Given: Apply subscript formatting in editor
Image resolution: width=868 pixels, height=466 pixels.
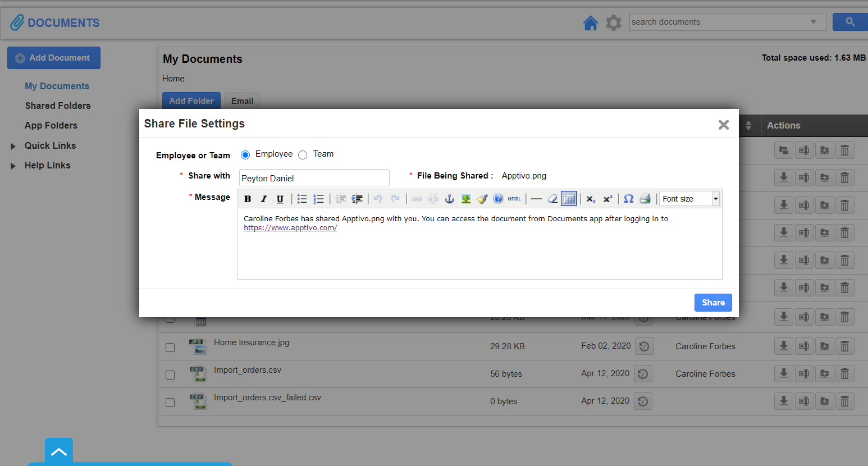Looking at the screenshot, I should click(x=591, y=199).
